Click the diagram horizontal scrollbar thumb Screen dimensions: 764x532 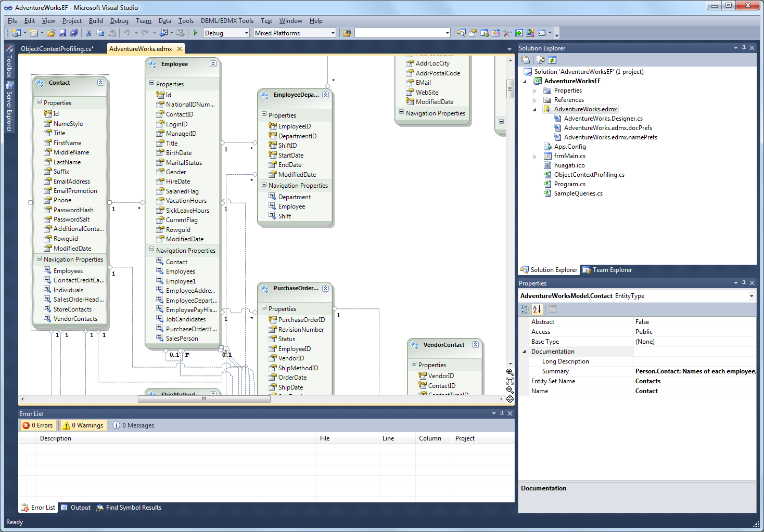(x=204, y=399)
